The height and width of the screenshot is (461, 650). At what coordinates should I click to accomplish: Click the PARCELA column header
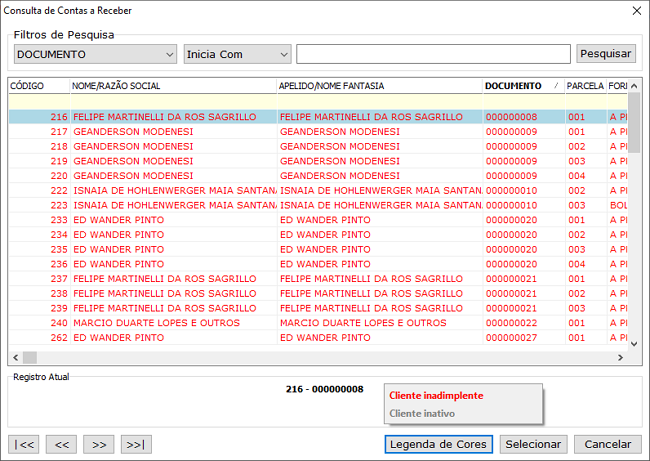click(x=584, y=86)
